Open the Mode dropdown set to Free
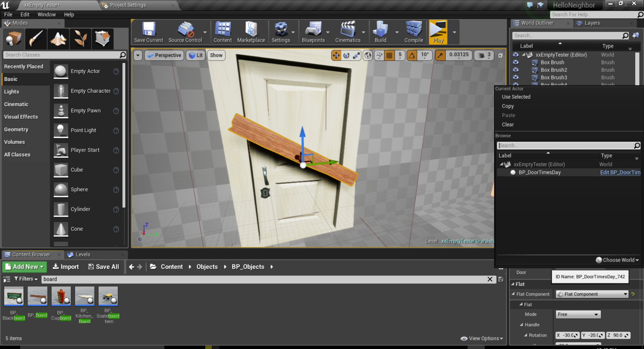This screenshot has width=644, height=349. (578, 314)
